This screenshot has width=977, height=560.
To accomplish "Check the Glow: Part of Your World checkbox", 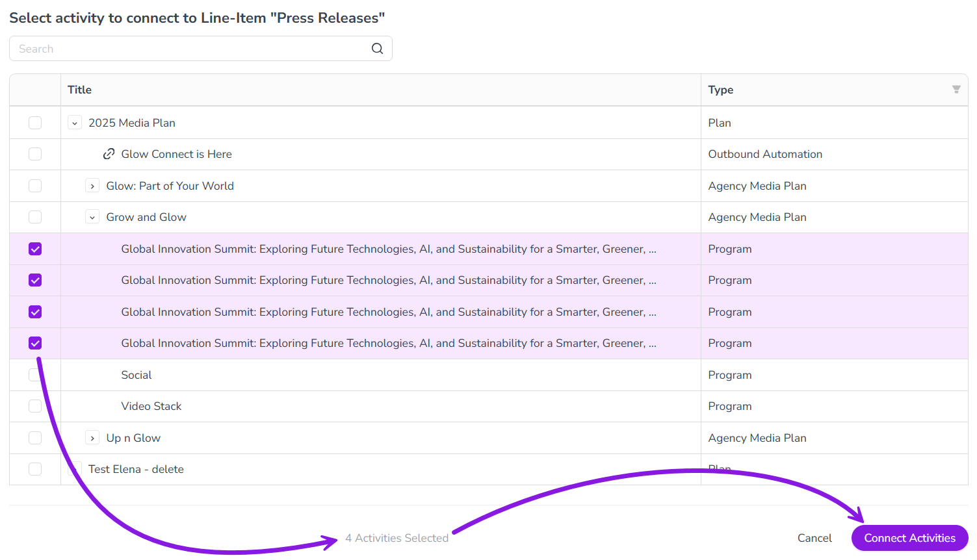I will (35, 186).
